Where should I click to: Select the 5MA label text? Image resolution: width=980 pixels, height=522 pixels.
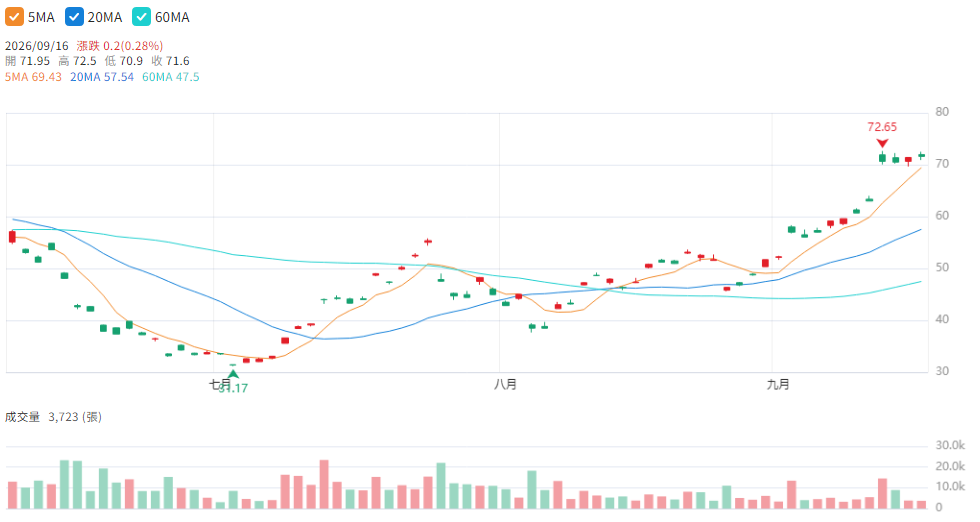point(41,18)
